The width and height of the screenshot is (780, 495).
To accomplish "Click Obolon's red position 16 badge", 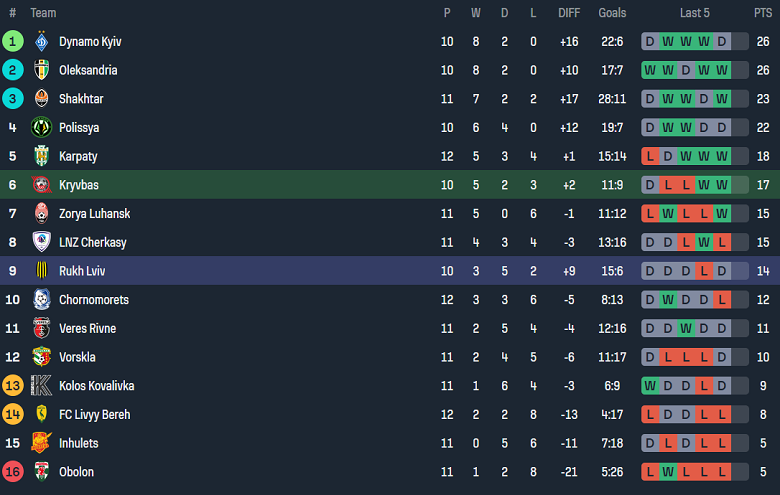I will pos(13,472).
